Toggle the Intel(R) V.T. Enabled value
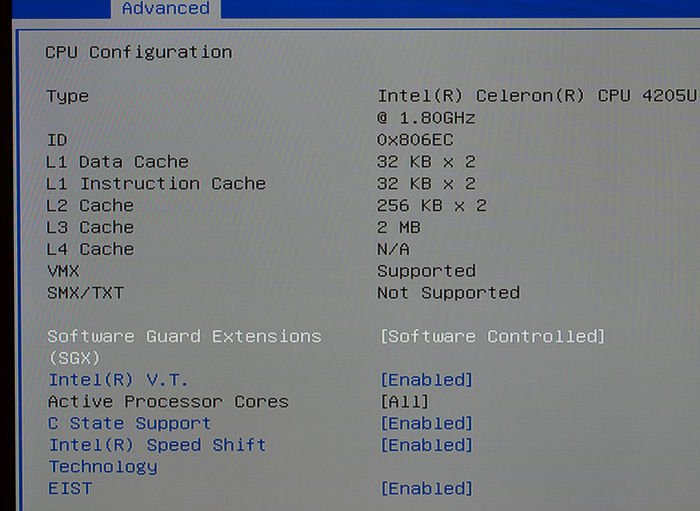The height and width of the screenshot is (511, 700). pyautogui.click(x=426, y=380)
